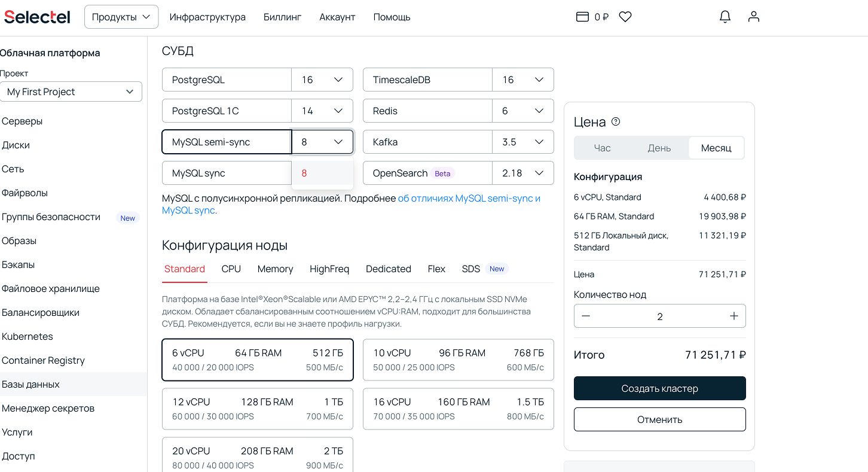
Task: Click Создать кластер button
Action: pos(660,388)
